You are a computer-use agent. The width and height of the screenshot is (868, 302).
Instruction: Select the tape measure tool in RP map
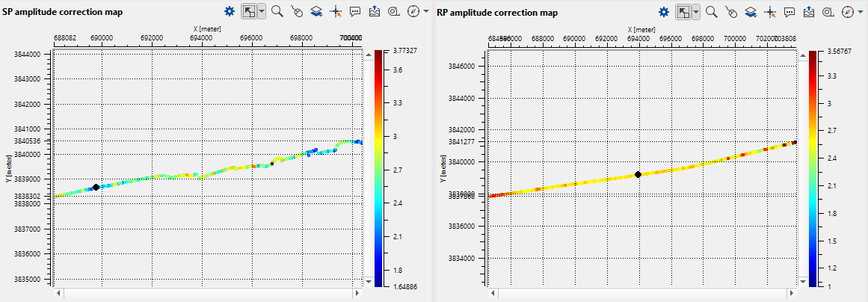tap(828, 12)
